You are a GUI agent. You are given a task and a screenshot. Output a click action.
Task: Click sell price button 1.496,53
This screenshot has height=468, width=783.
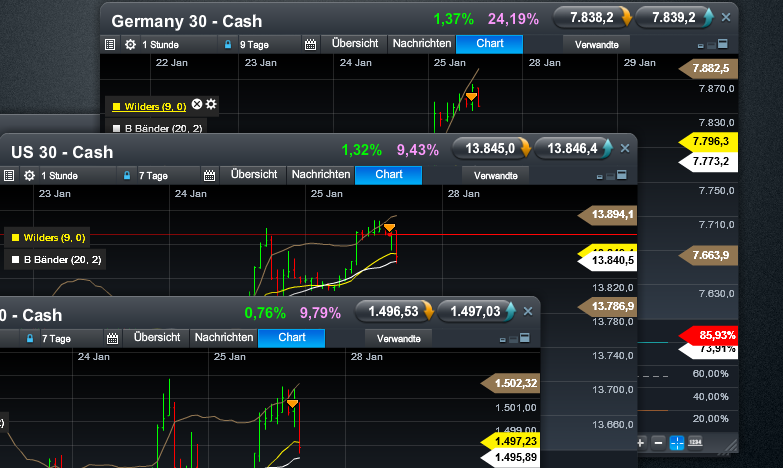coord(394,311)
